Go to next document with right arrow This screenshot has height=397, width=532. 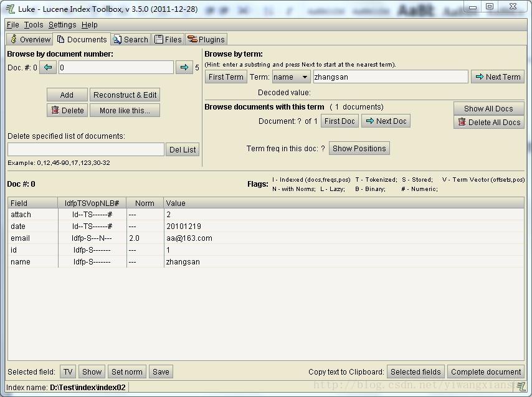coord(184,67)
